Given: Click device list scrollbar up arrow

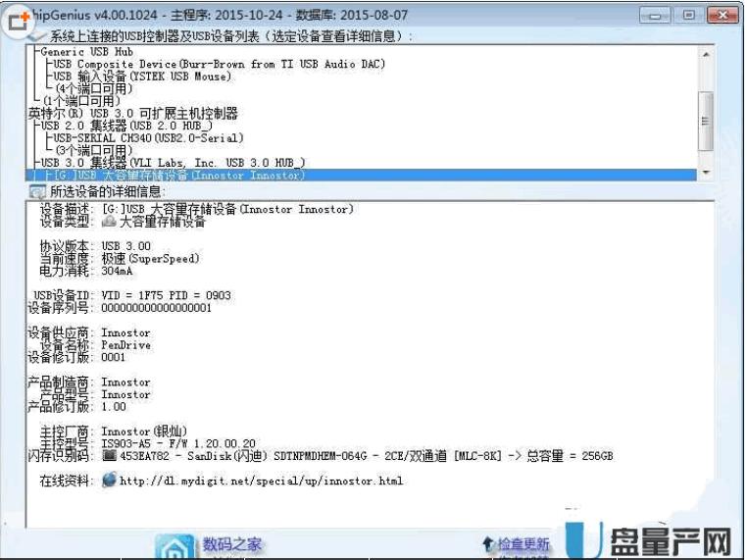Looking at the screenshot, I should [x=704, y=50].
